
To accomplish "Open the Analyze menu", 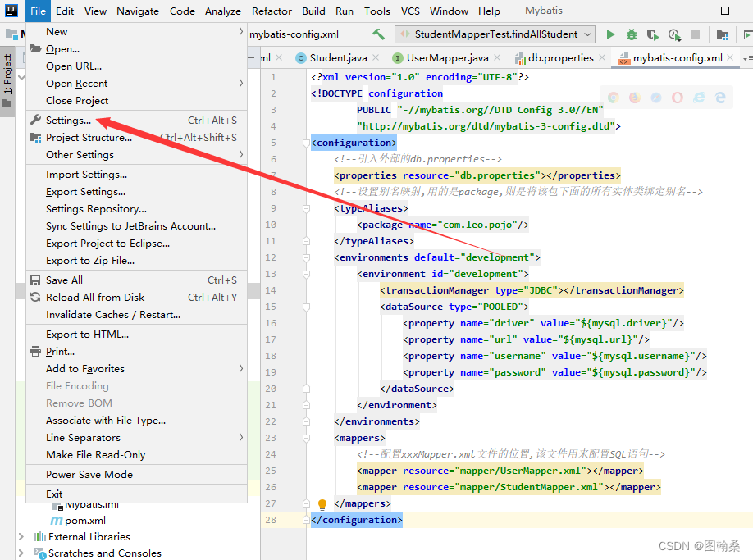I will click(224, 11).
